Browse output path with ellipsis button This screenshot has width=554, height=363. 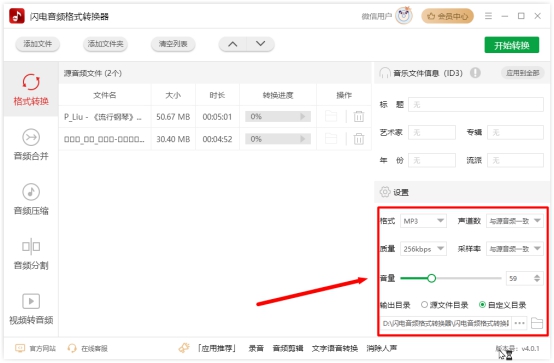click(519, 323)
